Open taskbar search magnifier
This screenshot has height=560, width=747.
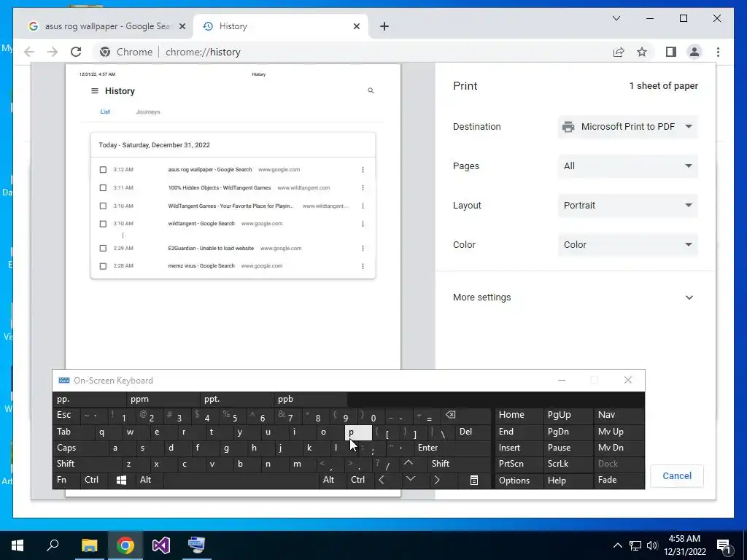(53, 545)
